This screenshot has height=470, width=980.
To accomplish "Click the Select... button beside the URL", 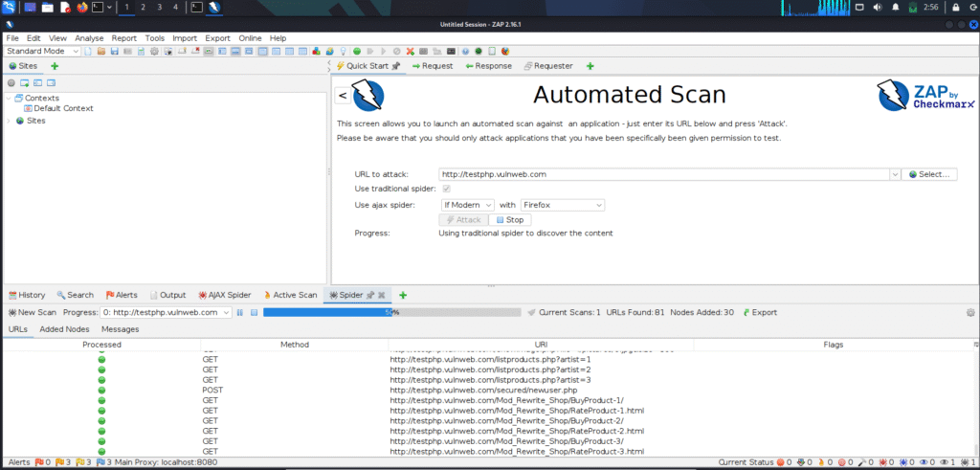I will [928, 174].
